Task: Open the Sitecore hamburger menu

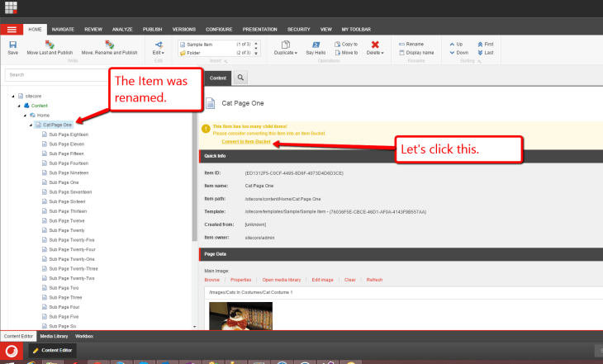Action: 12,30
